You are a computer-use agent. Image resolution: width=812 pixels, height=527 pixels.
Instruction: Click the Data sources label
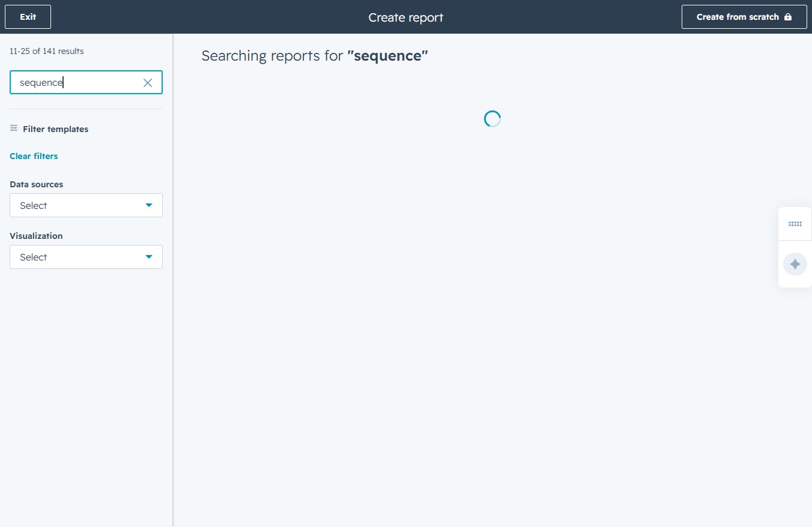[36, 184]
